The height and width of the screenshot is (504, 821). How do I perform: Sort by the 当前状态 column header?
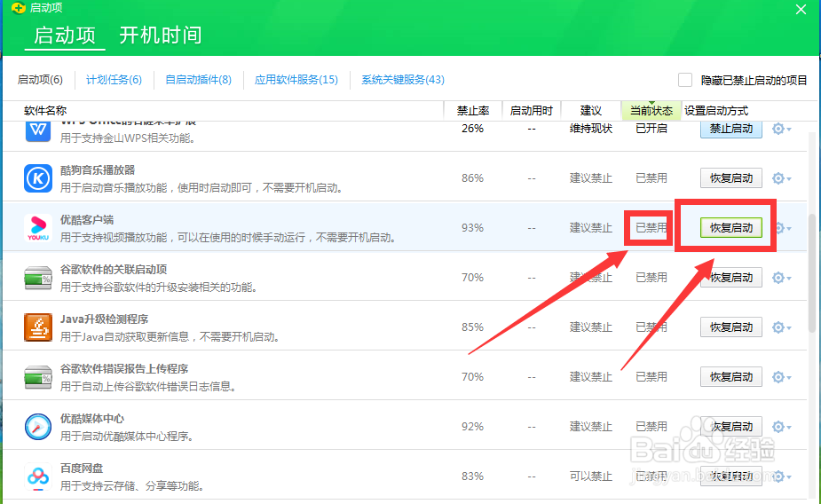click(x=651, y=111)
